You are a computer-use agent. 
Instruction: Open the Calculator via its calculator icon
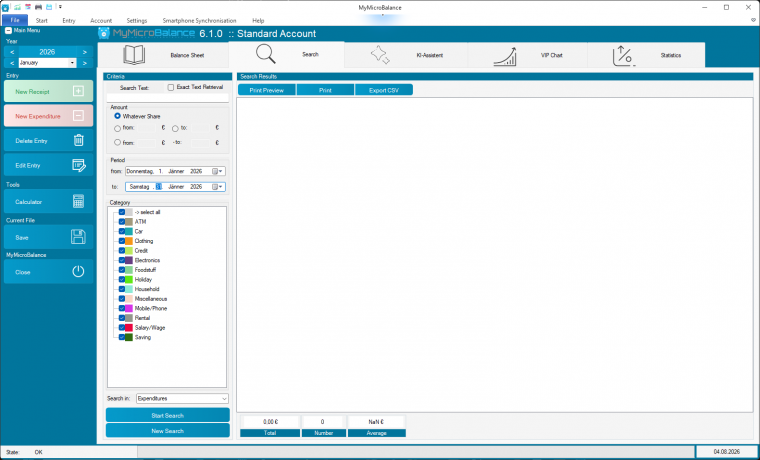79,201
